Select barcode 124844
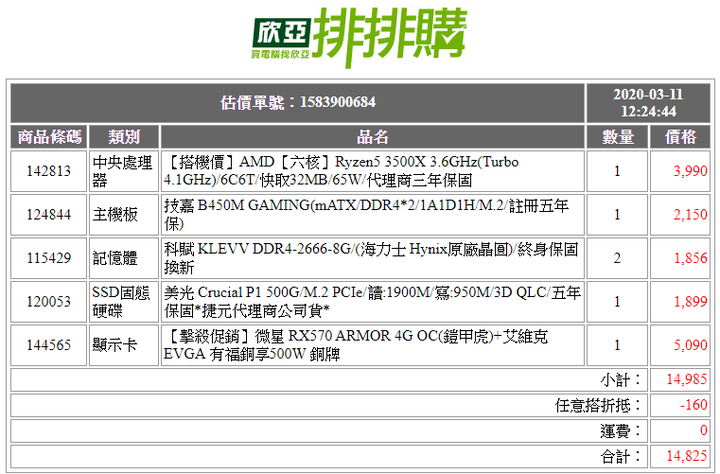Image resolution: width=720 pixels, height=474 pixels. pyautogui.click(x=49, y=214)
